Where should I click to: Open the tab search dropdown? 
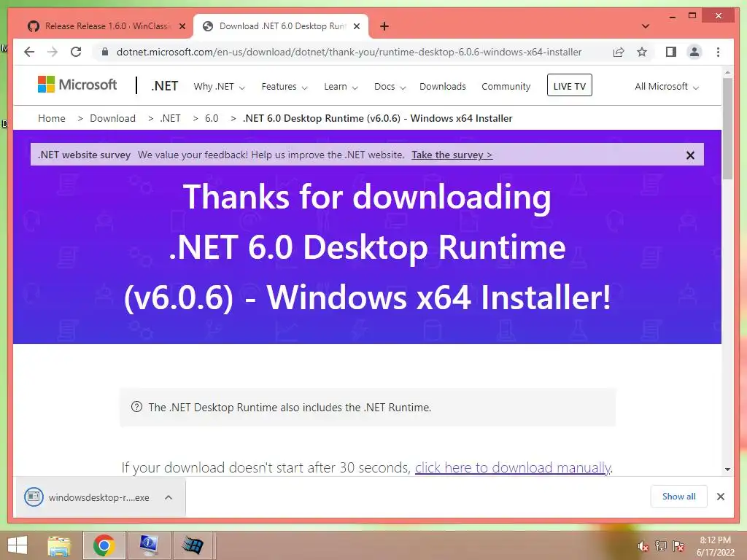click(x=646, y=26)
